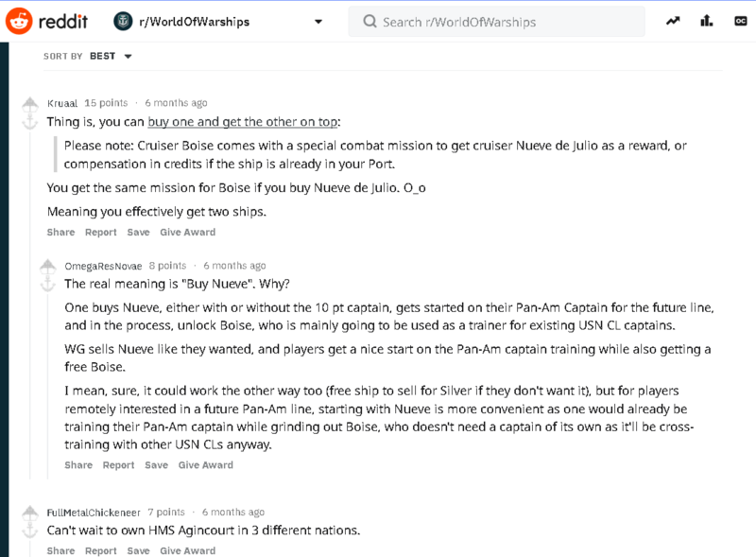Screen dimensions: 756x557
Task: Click the anchor downvote icon on Kruaal's comment
Action: [x=29, y=120]
